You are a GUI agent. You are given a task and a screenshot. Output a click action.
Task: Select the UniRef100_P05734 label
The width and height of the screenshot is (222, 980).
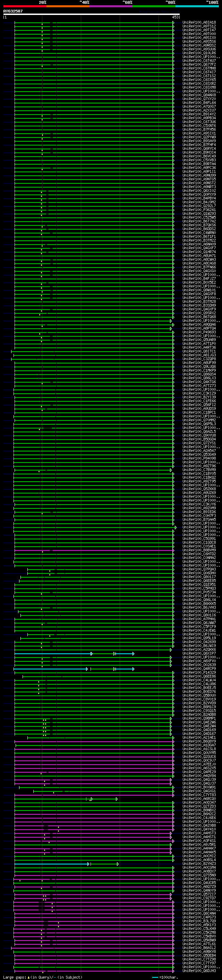(x=199, y=592)
